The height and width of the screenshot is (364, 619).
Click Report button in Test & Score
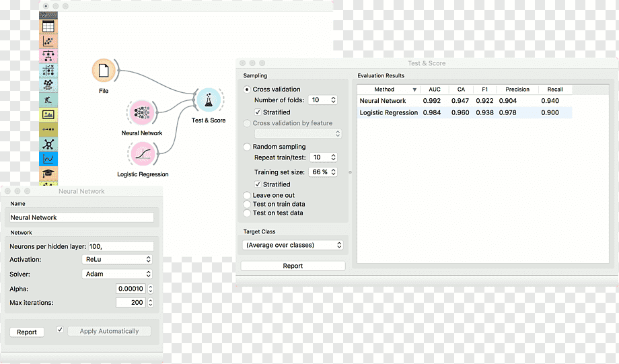click(x=293, y=266)
